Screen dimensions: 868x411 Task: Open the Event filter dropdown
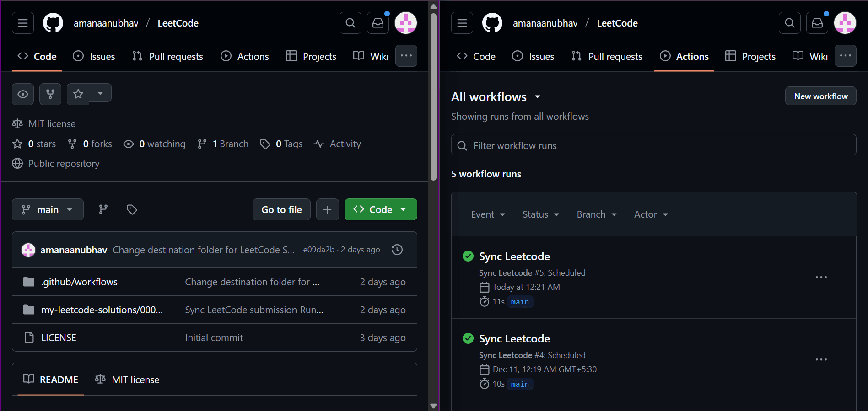tap(488, 214)
